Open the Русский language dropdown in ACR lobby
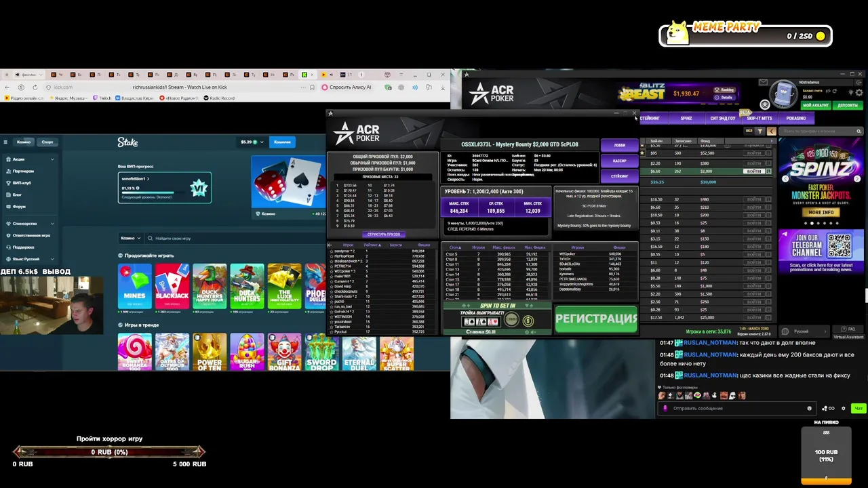 (804, 331)
